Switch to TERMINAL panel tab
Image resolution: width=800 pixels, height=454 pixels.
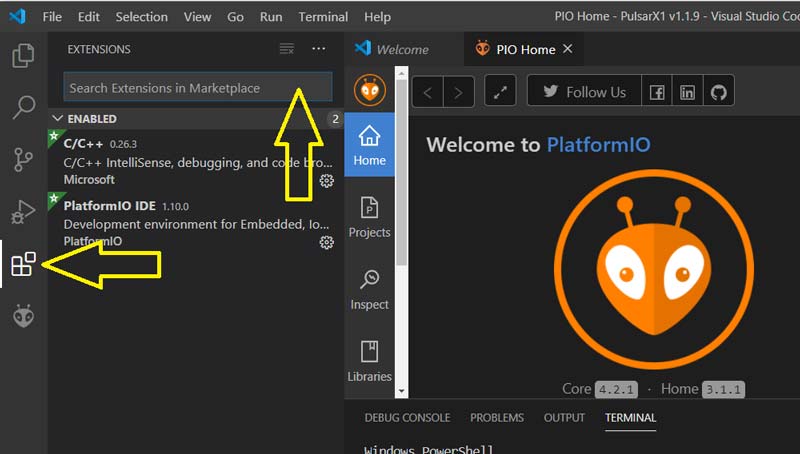631,418
